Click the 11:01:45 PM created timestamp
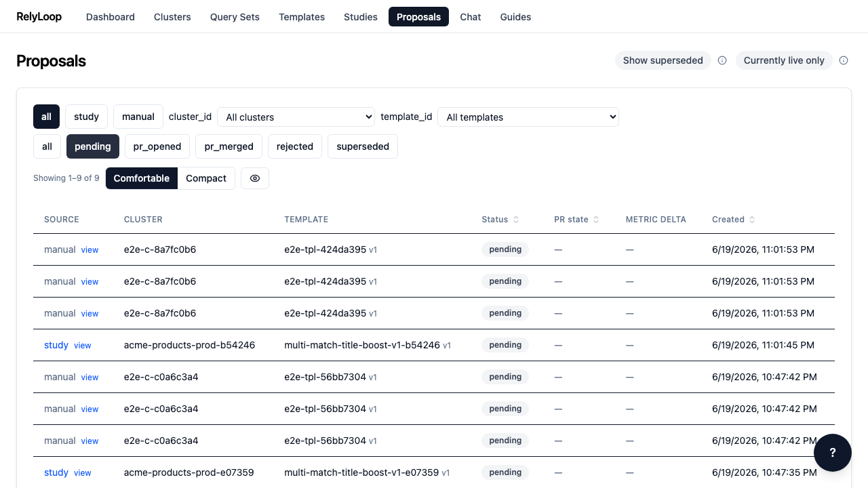This screenshot has width=868, height=488. click(763, 345)
